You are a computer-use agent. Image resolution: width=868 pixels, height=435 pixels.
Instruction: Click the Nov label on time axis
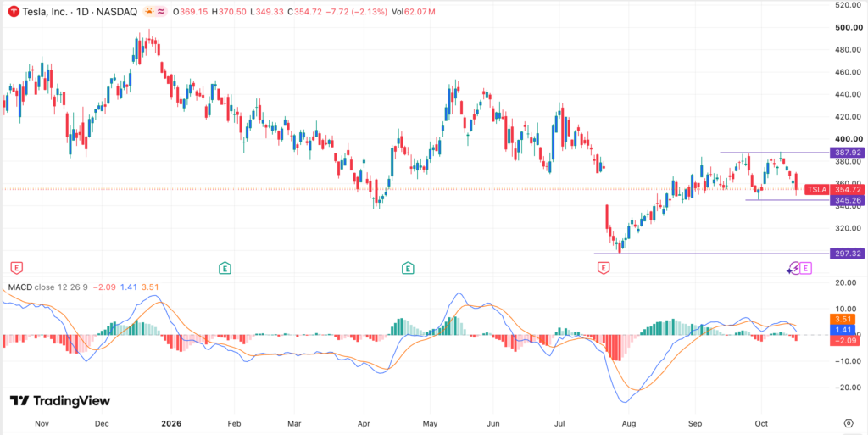pos(42,423)
